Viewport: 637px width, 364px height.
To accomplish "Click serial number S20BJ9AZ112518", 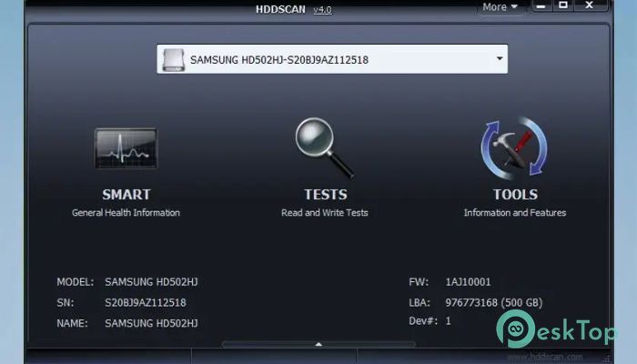I will coord(145,303).
